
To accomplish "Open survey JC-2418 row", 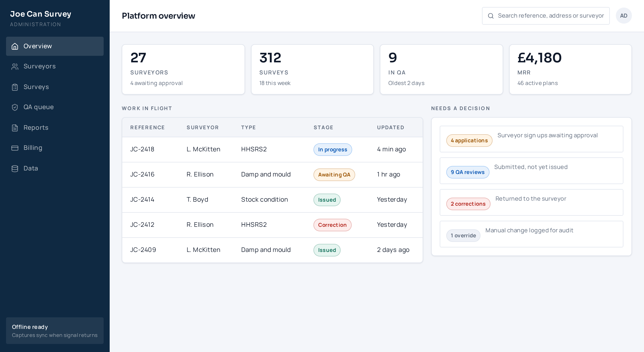I will click(x=272, y=149).
